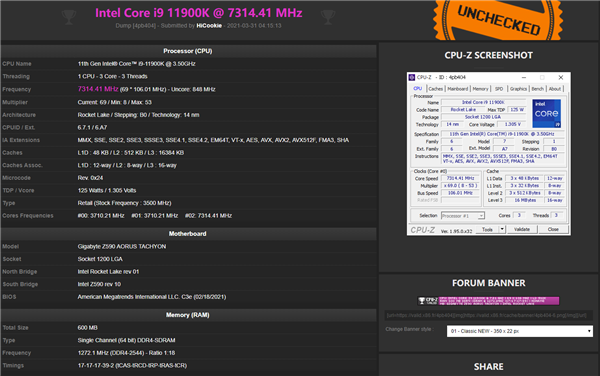Click the forum banner BBCode text field
The width and height of the screenshot is (600, 376).
click(489, 316)
